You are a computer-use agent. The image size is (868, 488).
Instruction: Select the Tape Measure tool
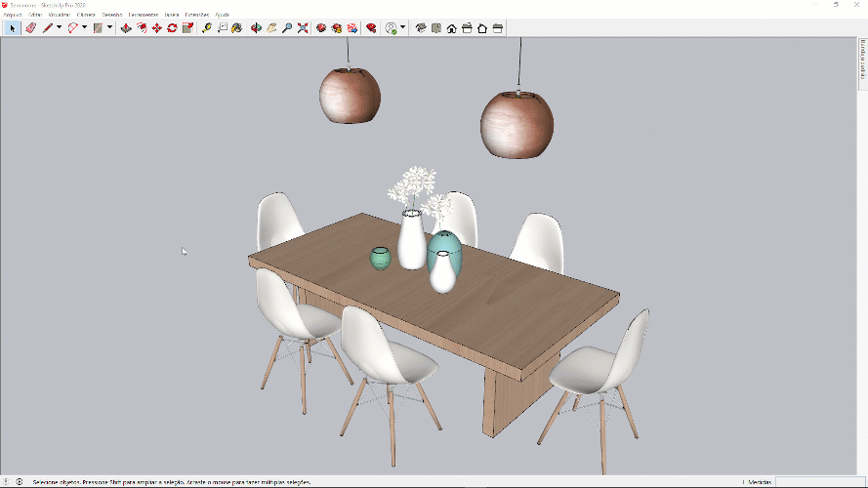(x=207, y=28)
